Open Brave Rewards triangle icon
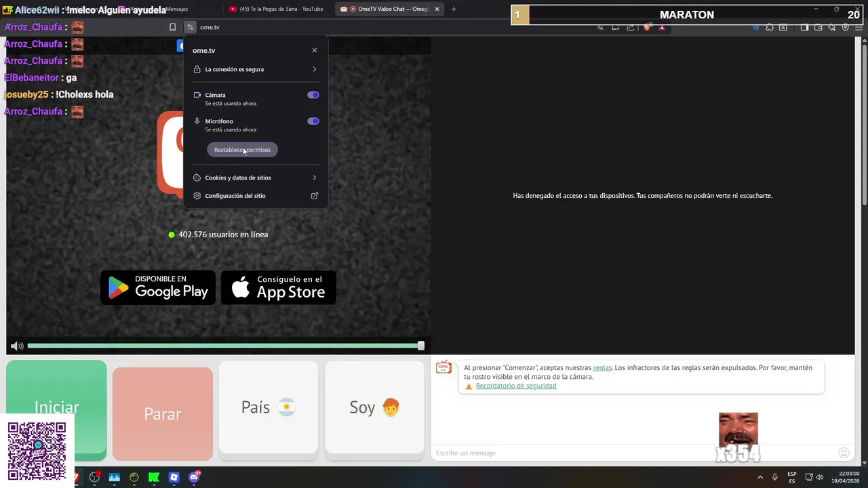Image resolution: width=868 pixels, height=488 pixels. [662, 27]
